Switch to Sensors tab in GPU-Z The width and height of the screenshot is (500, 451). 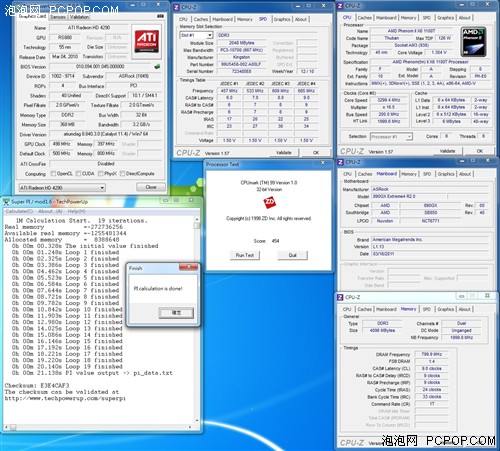pos(58,17)
